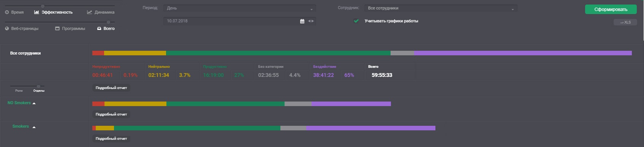Select the Время clock icon
644x147 pixels.
pos(7,13)
